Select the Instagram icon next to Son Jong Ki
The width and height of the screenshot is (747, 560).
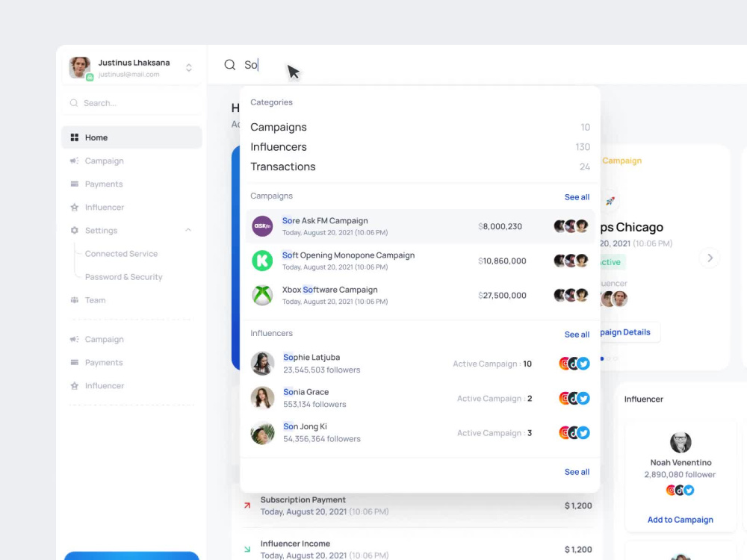(565, 432)
